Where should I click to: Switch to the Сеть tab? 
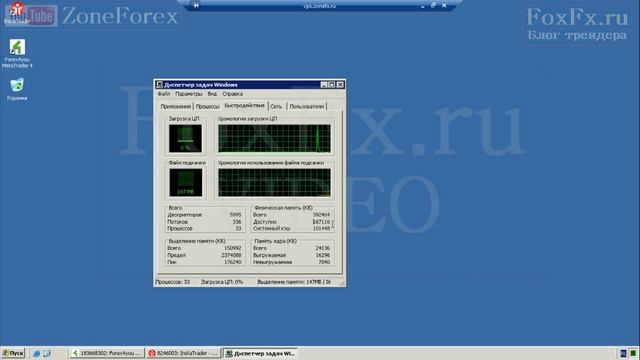[276, 106]
